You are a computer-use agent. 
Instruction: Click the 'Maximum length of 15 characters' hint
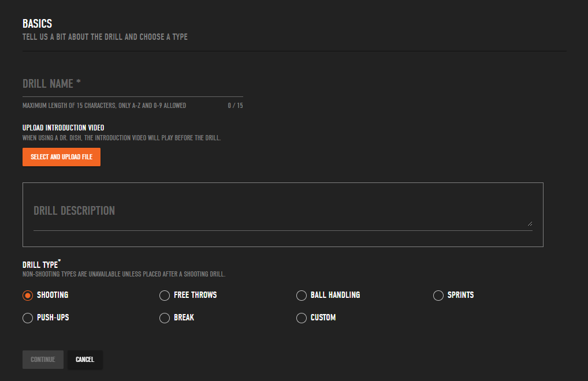tap(104, 106)
